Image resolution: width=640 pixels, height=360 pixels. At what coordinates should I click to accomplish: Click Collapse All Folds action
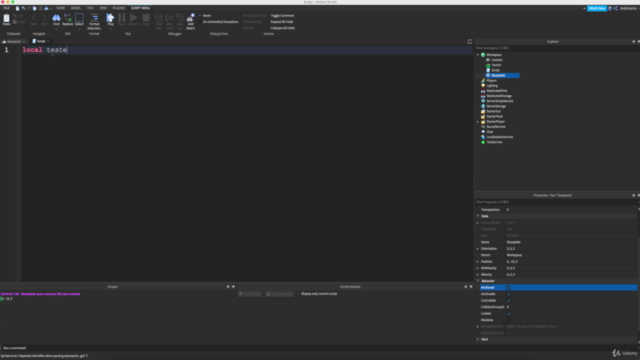pyautogui.click(x=282, y=28)
